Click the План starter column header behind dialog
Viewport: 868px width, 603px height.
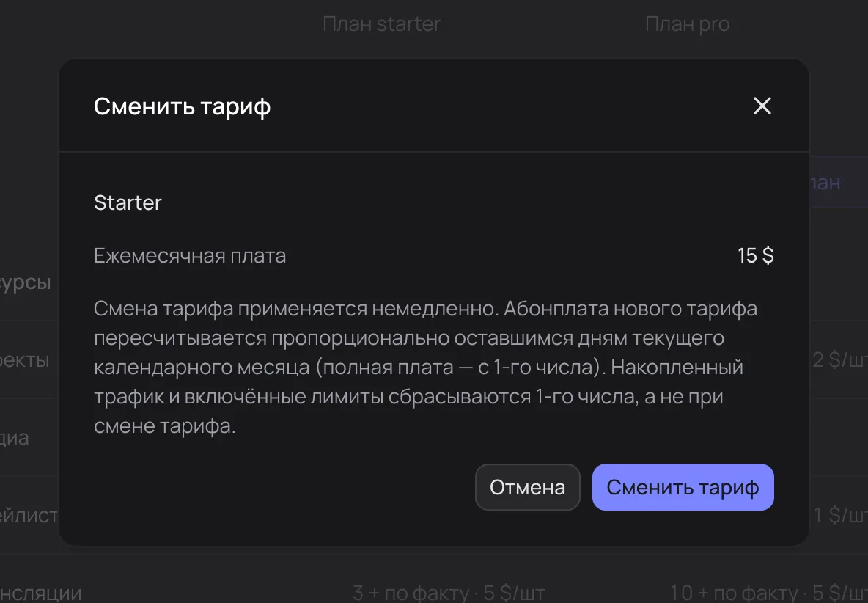pyautogui.click(x=381, y=24)
